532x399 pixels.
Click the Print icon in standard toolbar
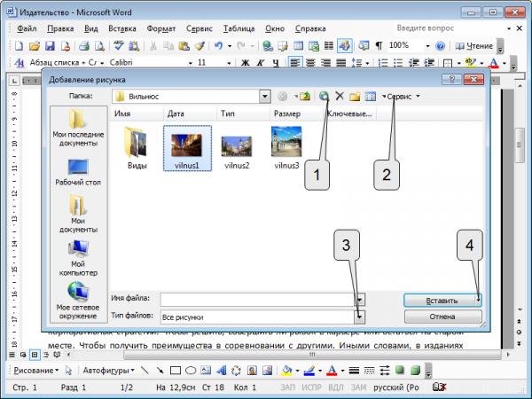point(84,46)
